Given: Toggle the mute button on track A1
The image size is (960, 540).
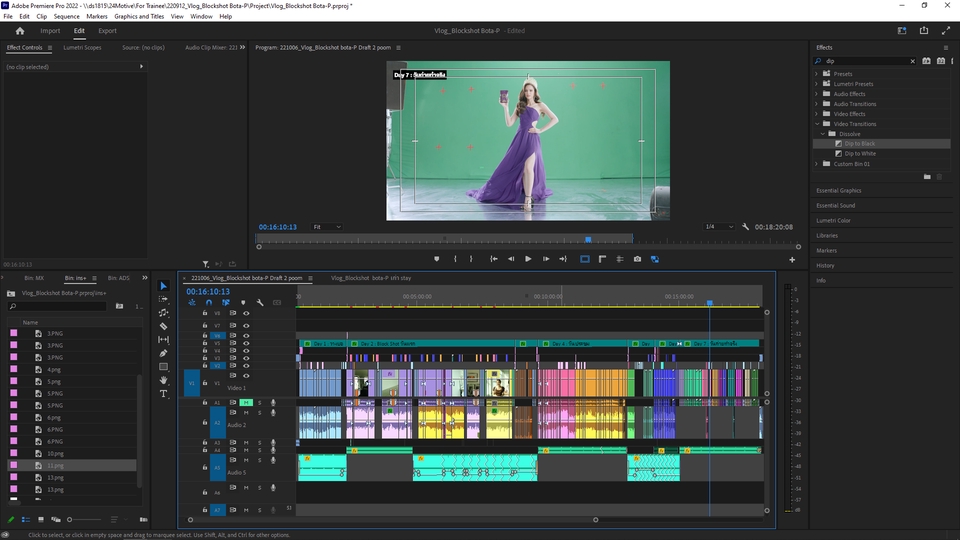Looking at the screenshot, I should (x=246, y=403).
